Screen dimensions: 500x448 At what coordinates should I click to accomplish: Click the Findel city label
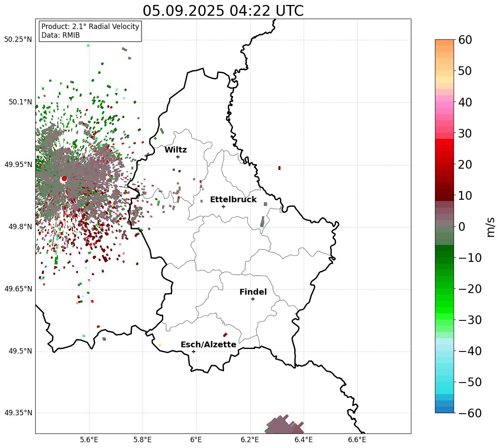[253, 292]
